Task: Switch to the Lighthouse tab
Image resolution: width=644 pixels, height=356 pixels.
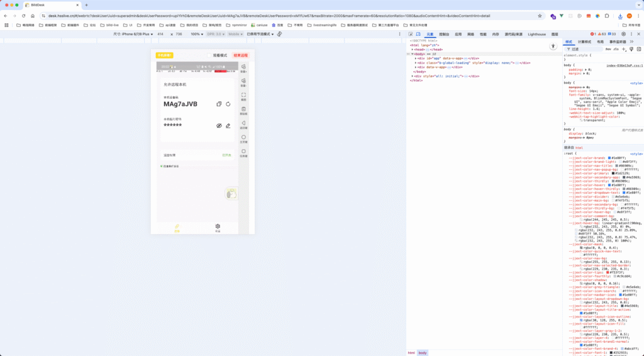Action: [x=536, y=34]
